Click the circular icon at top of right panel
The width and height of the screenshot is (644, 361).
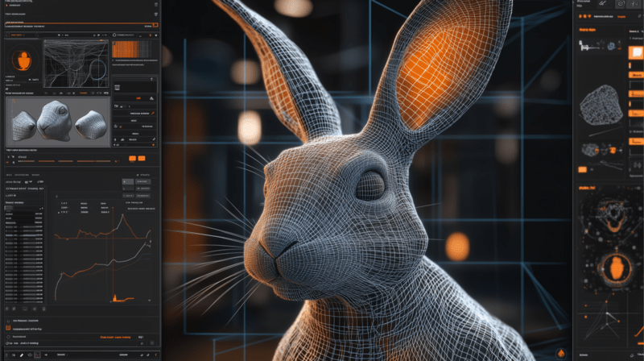coord(621,4)
